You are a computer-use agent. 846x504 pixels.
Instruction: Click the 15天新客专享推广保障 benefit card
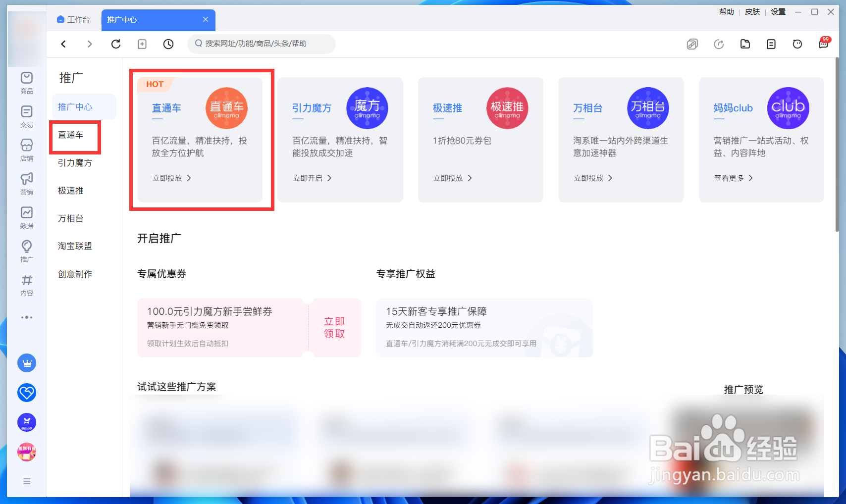coord(484,328)
